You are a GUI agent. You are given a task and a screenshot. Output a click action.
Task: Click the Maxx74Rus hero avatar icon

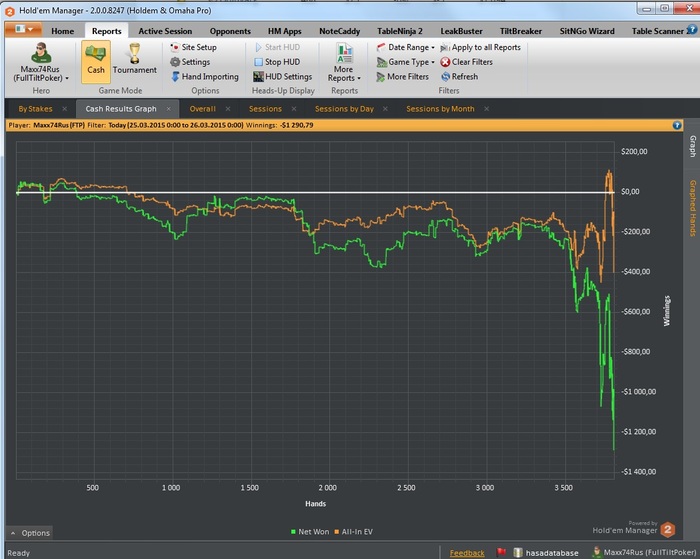[41, 53]
